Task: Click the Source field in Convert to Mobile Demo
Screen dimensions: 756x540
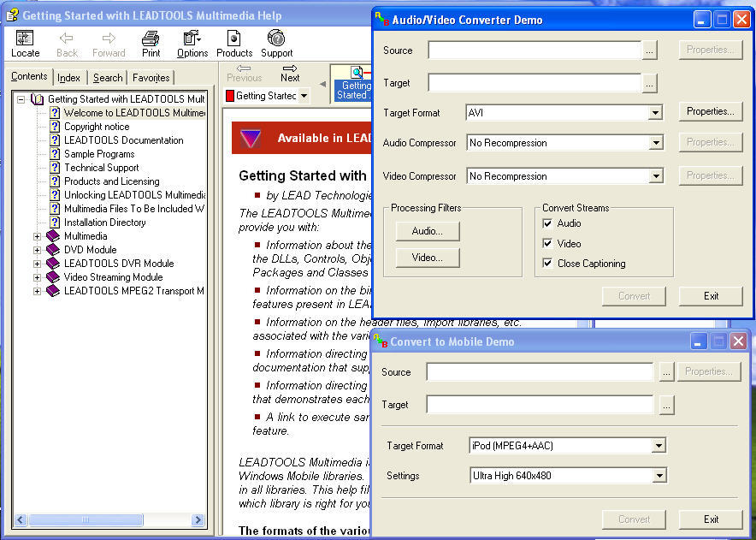Action: coord(540,372)
